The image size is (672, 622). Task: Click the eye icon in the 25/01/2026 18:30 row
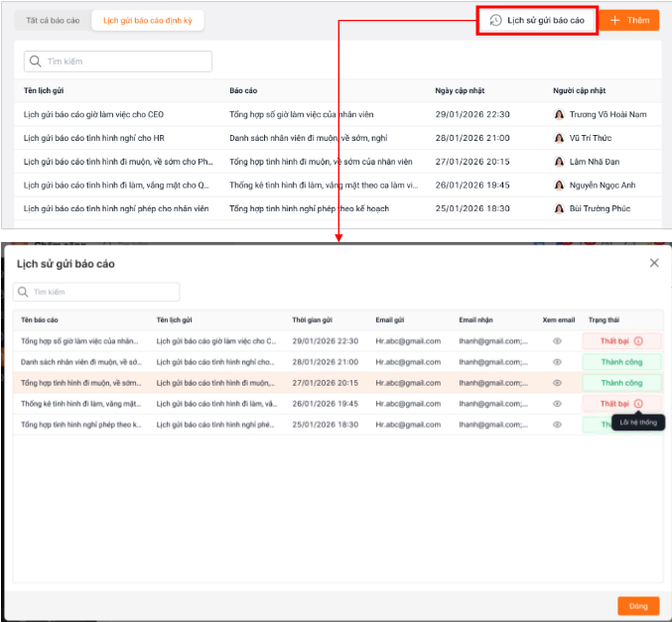[557, 425]
